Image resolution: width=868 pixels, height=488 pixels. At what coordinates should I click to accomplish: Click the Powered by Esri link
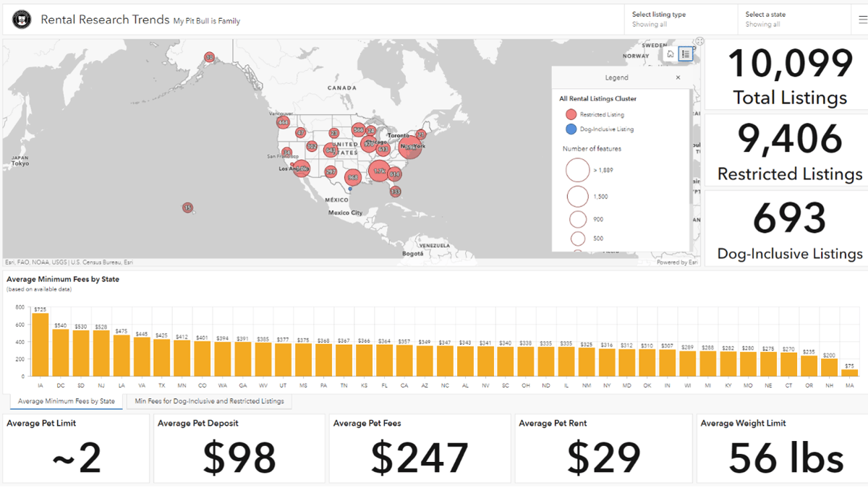coord(678,262)
